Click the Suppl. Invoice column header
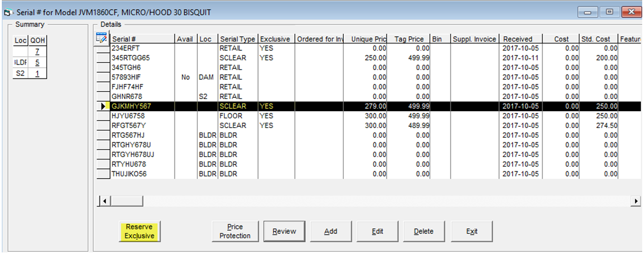644x253 pixels. pos(475,39)
